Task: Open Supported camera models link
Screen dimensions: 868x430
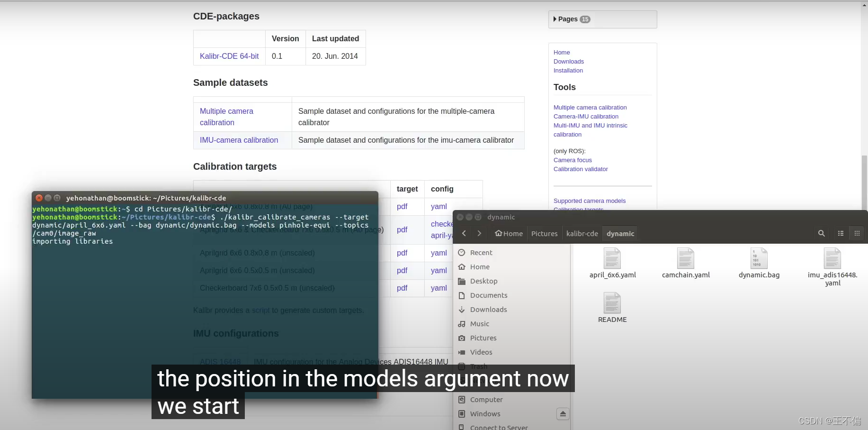Action: pos(590,201)
